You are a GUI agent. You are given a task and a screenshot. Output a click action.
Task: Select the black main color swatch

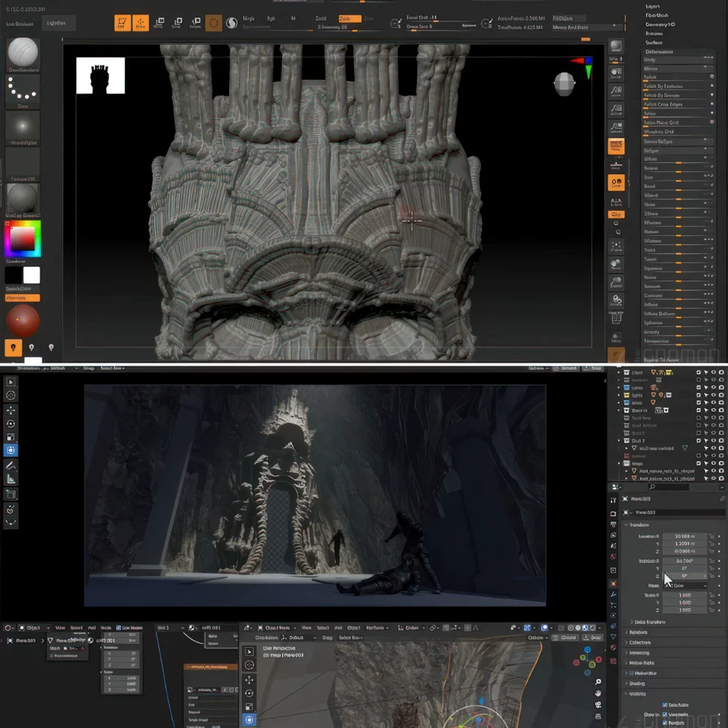point(14,275)
